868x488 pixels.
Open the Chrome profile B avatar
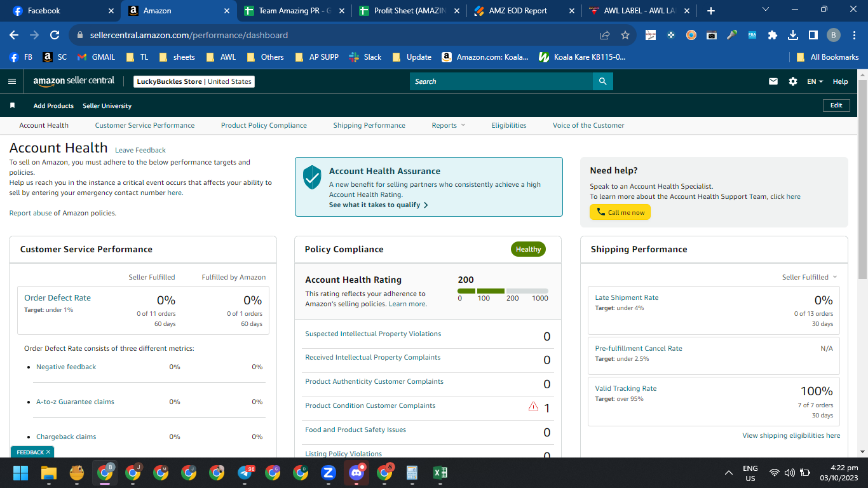tap(833, 36)
